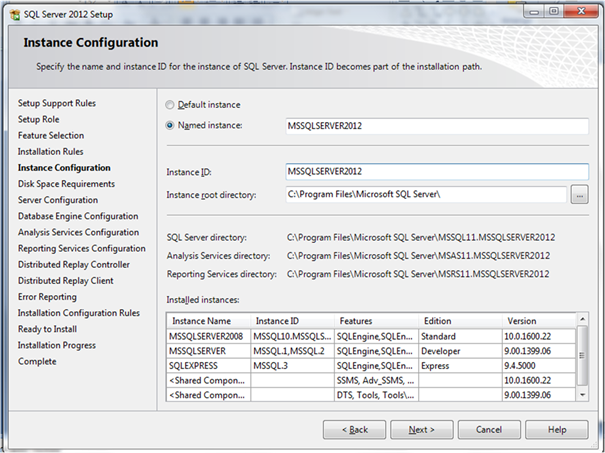Click the Named instance text field

[437, 126]
